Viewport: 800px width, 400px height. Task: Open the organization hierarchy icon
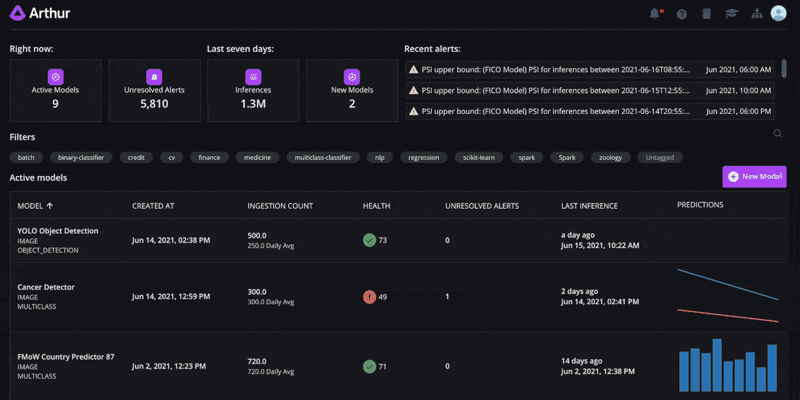tap(756, 14)
